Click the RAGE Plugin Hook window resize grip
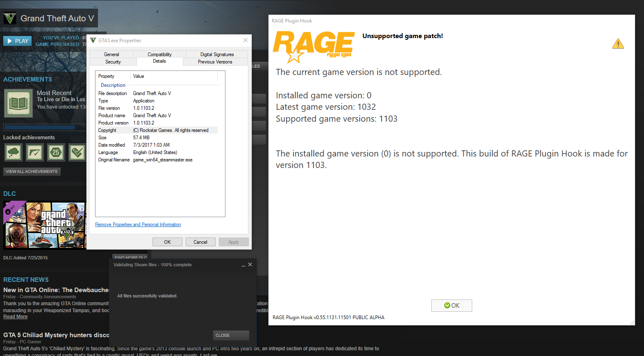 point(632,322)
